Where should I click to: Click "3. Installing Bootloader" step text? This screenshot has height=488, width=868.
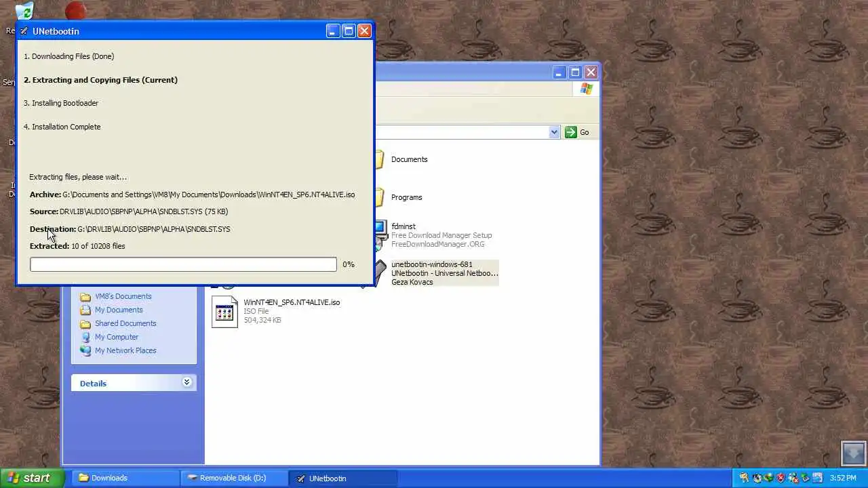click(x=61, y=103)
